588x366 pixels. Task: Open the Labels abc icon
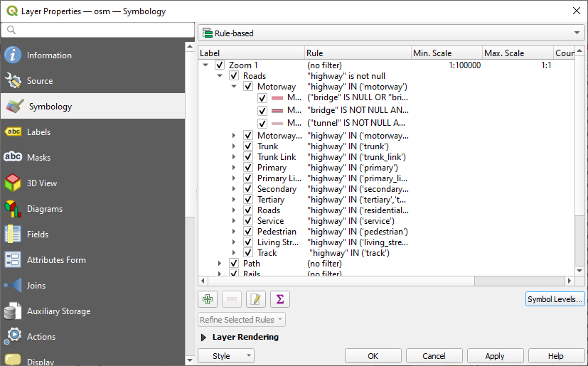[x=13, y=131]
